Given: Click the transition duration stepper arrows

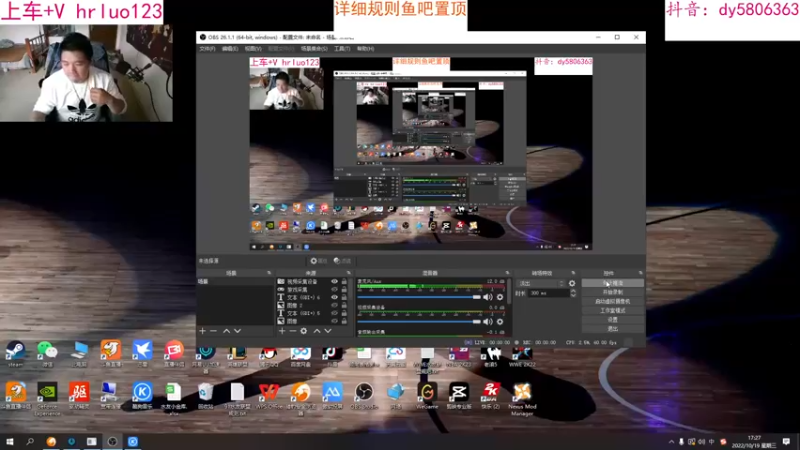Looking at the screenshot, I should pos(573,293).
